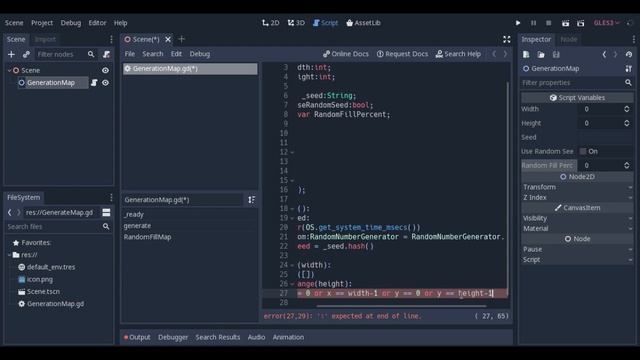Screen dimensions: 640x360
Task: Collapse the res:// folder
Action: click(9, 255)
